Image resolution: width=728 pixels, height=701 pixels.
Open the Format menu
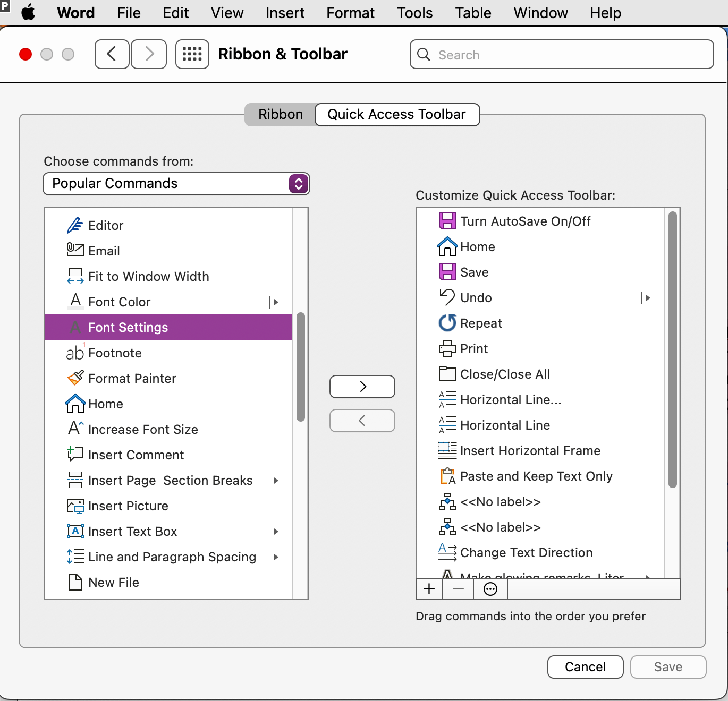point(350,13)
